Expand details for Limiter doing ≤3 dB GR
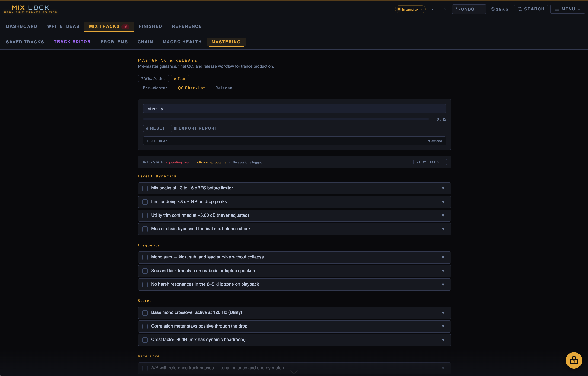The height and width of the screenshot is (376, 588). [443, 202]
